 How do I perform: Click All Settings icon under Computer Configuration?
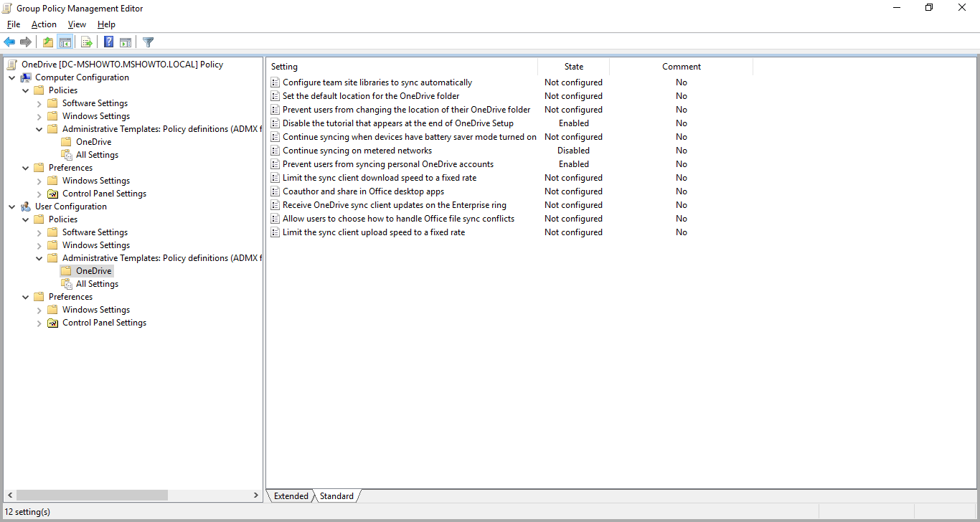(66, 155)
